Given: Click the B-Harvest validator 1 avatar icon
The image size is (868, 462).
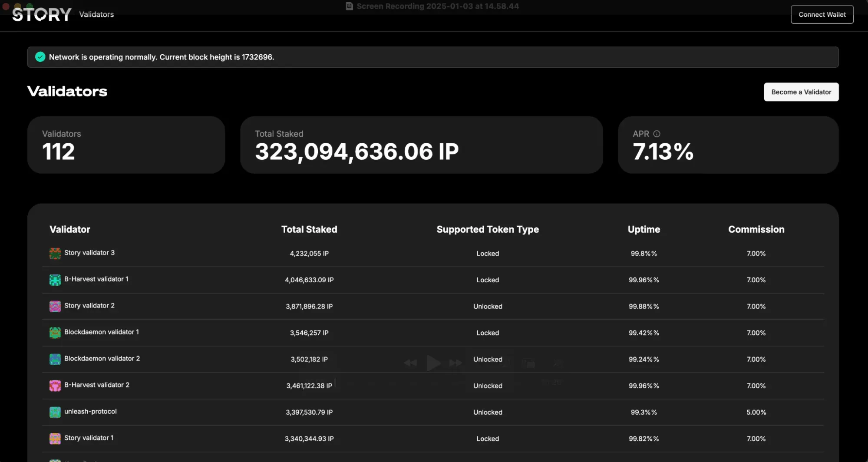Looking at the screenshot, I should coord(55,280).
